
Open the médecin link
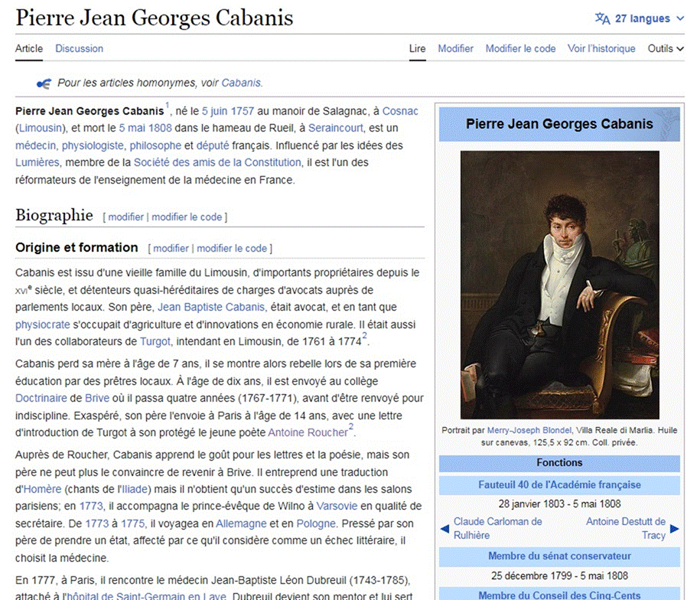pyautogui.click(x=35, y=145)
